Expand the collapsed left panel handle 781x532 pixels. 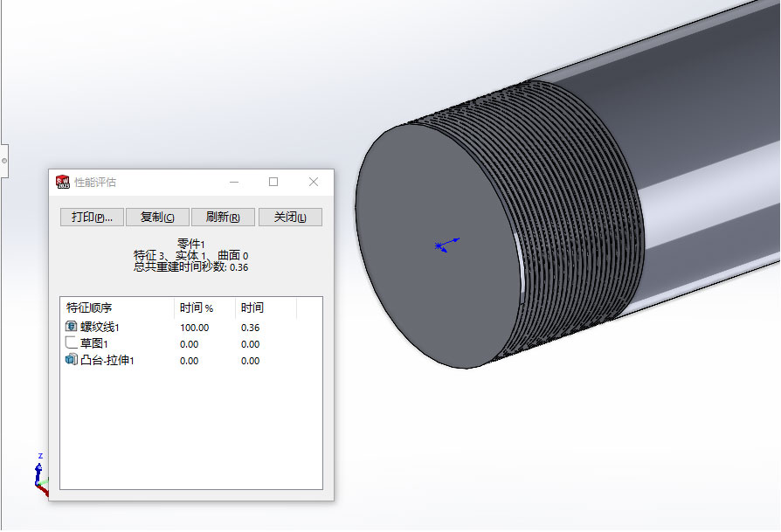pyautogui.click(x=3, y=161)
